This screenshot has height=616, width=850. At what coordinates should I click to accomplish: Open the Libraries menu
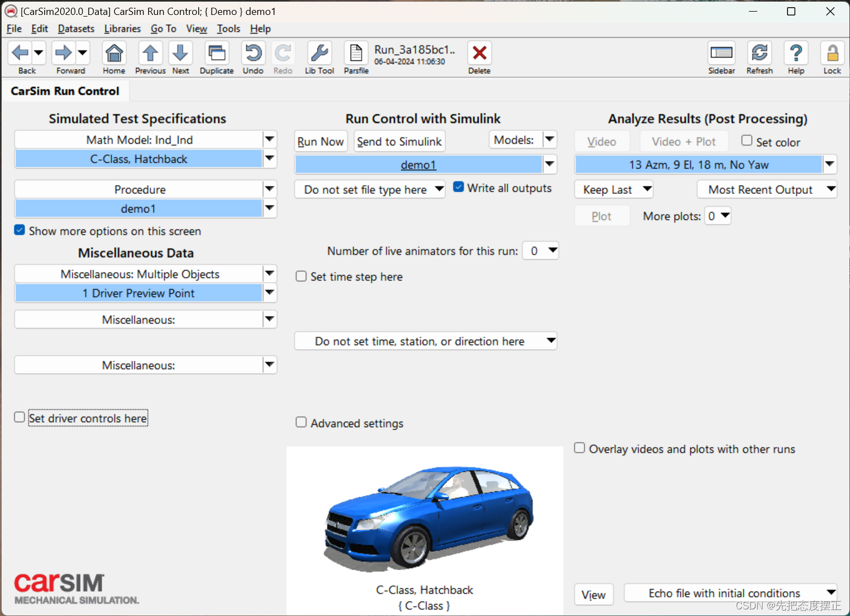click(122, 29)
